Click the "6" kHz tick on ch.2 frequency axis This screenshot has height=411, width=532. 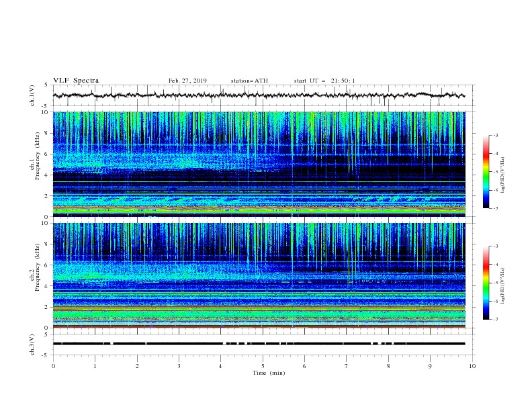click(46, 265)
